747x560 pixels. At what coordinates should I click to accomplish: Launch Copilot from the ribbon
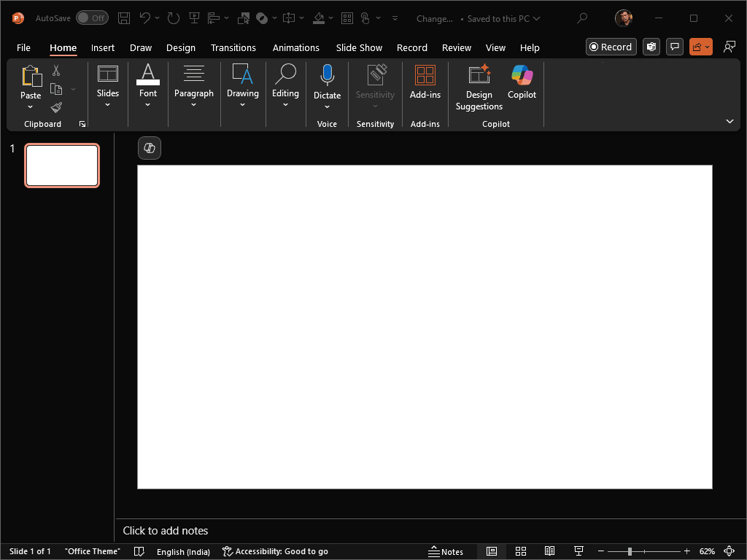pos(522,81)
